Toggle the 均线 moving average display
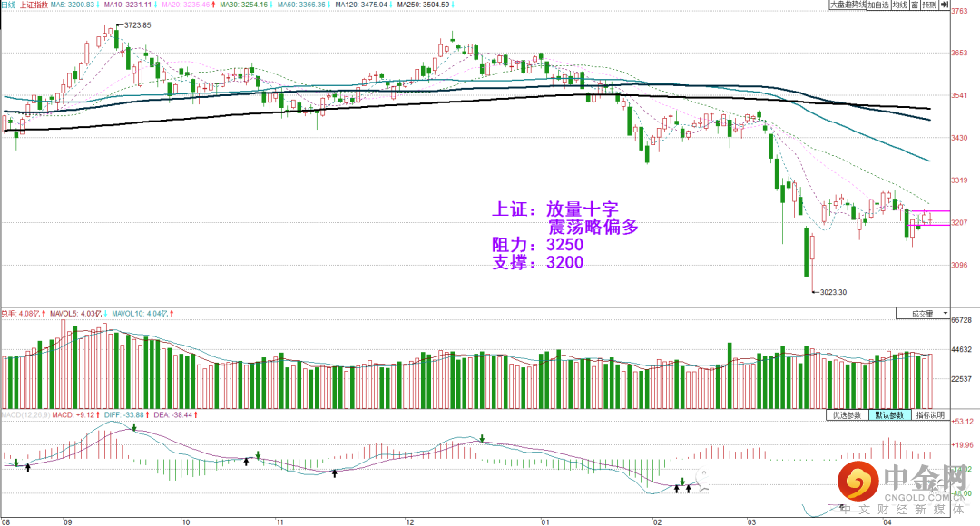The height and width of the screenshot is (526, 980). click(900, 5)
